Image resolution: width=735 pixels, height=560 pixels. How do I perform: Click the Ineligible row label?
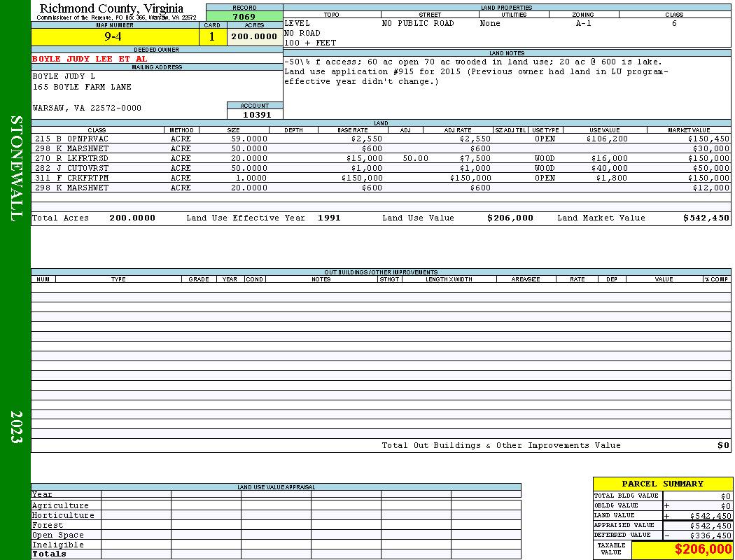pos(57,545)
